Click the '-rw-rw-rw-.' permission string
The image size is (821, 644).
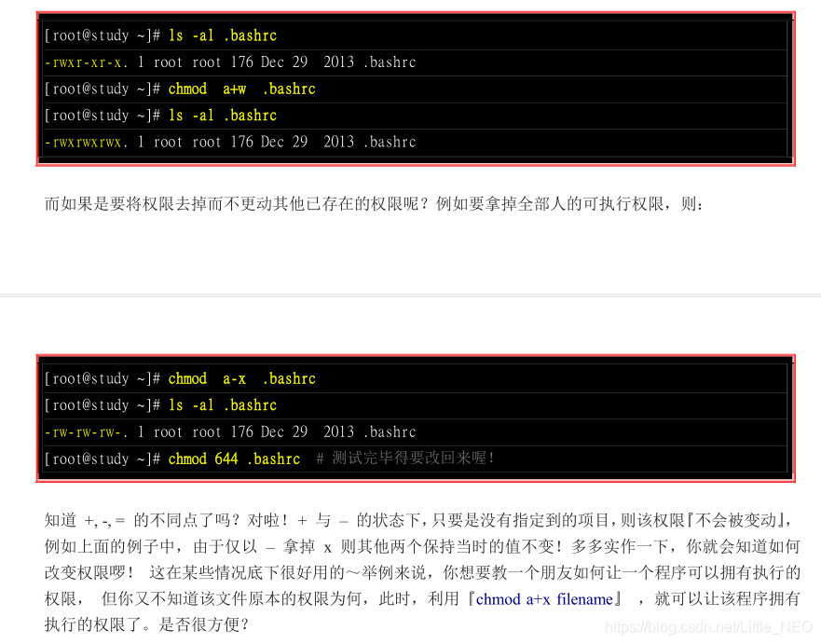click(86, 432)
